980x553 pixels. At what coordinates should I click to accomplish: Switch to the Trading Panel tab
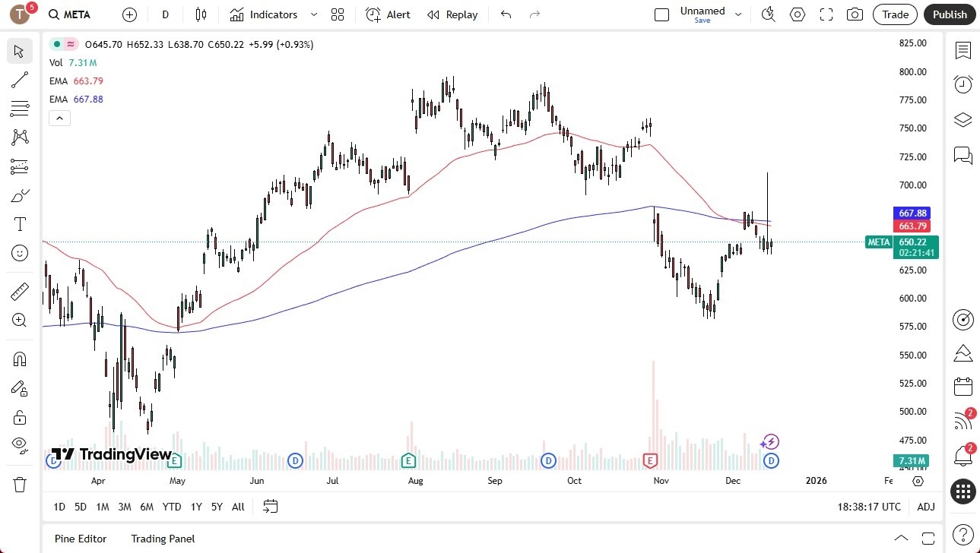point(163,539)
